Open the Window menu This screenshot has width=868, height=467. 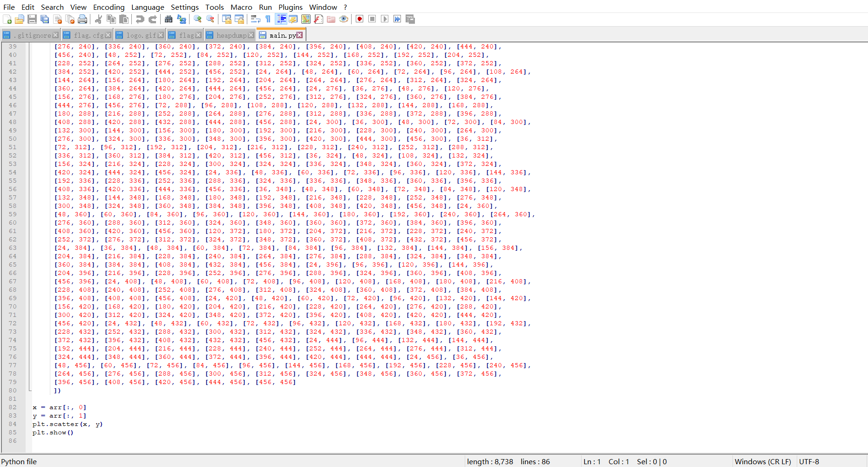(x=323, y=7)
